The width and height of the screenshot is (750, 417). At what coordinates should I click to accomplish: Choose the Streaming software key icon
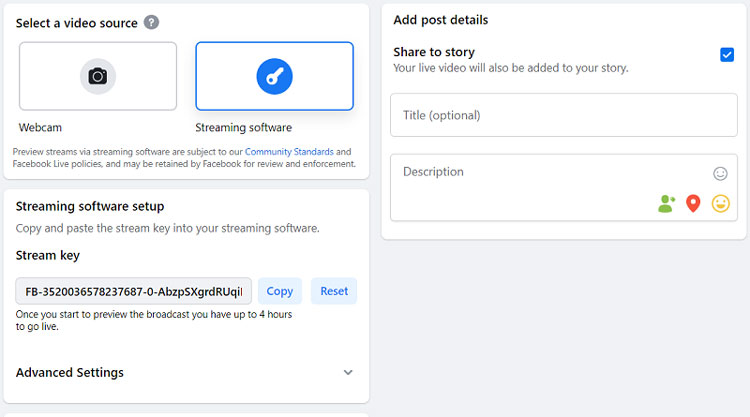tap(274, 76)
